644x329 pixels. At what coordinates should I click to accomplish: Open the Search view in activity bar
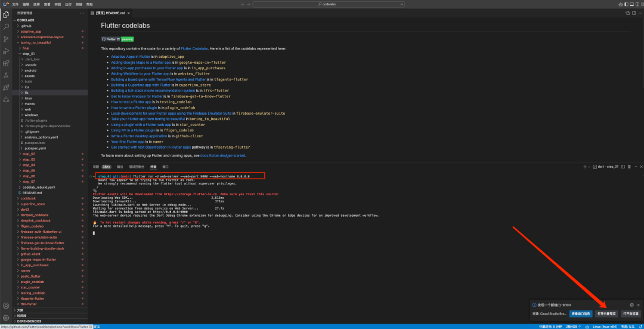tap(6, 27)
